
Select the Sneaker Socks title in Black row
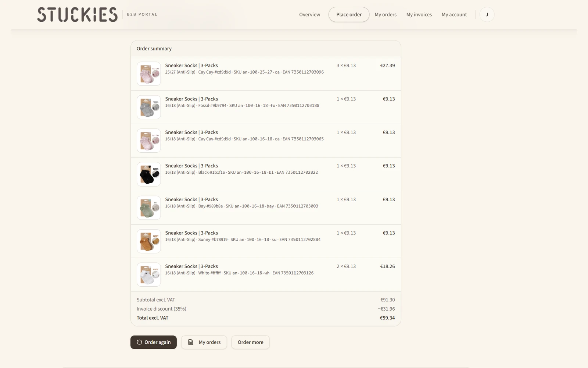[191, 166]
